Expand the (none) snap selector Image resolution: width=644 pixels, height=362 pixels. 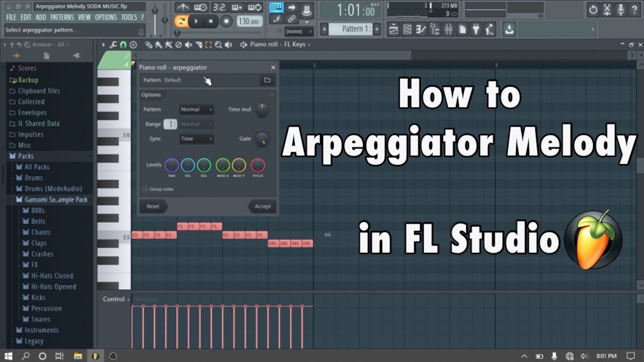tap(299, 31)
